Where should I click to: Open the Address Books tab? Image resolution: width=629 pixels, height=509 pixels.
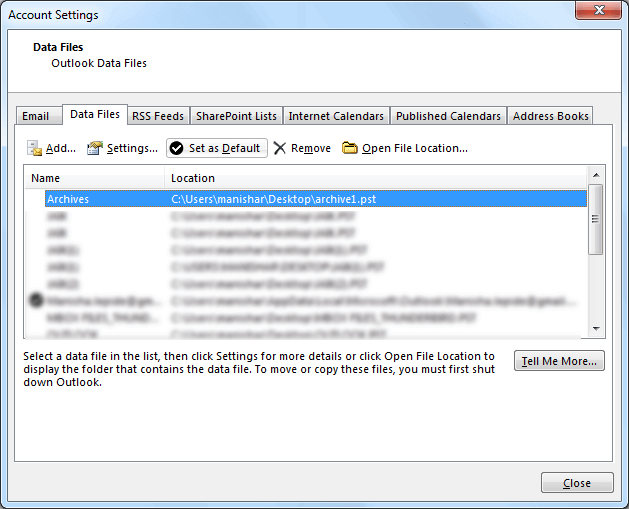[x=550, y=116]
